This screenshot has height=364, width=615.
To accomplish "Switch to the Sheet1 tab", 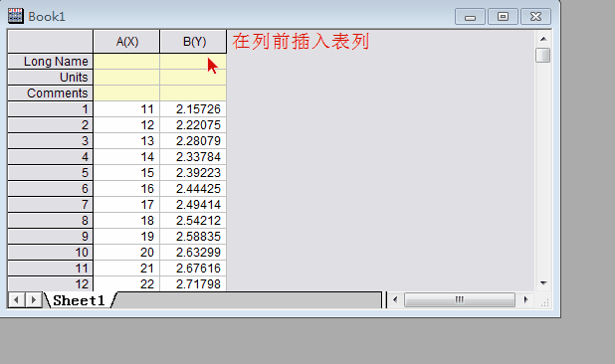I will point(79,300).
